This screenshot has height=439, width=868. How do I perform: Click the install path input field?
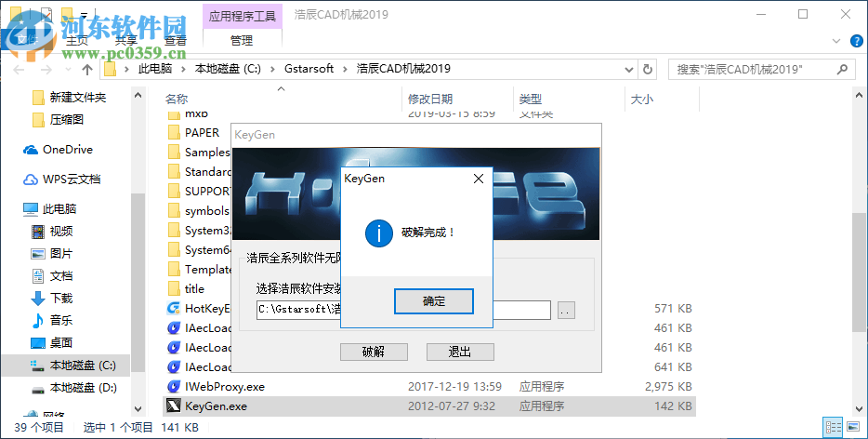tap(403, 310)
